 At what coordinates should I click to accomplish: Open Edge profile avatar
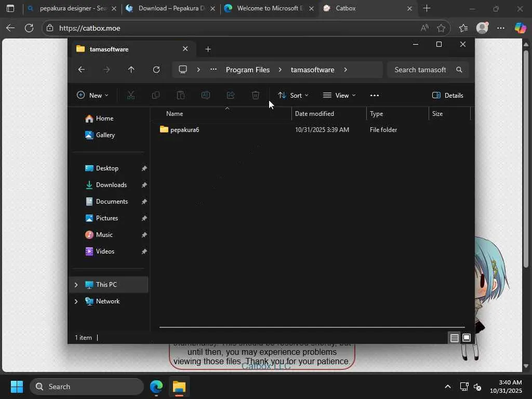pos(482,28)
